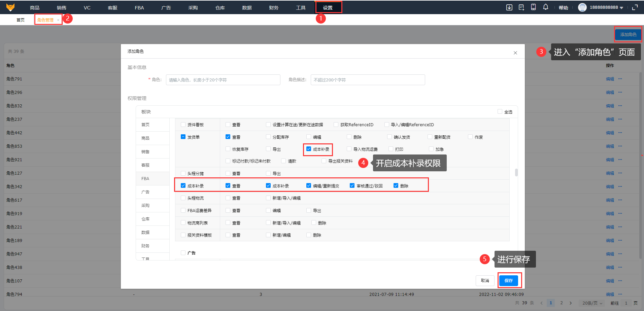Enable the 头程物流 module checkbox

click(183, 198)
